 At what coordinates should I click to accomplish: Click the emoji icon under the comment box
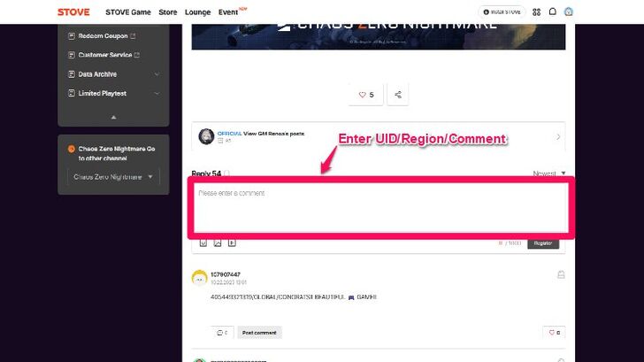click(x=203, y=243)
